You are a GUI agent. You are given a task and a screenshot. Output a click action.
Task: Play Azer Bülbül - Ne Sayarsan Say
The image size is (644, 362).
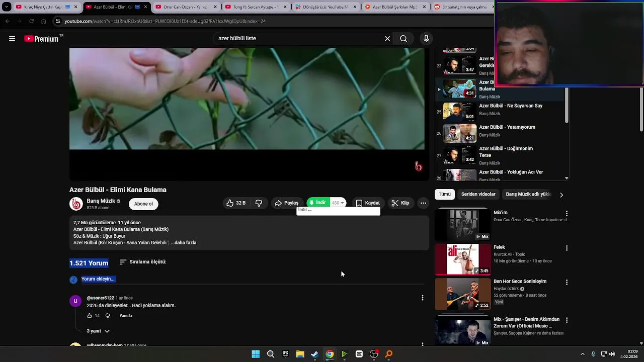click(x=511, y=106)
